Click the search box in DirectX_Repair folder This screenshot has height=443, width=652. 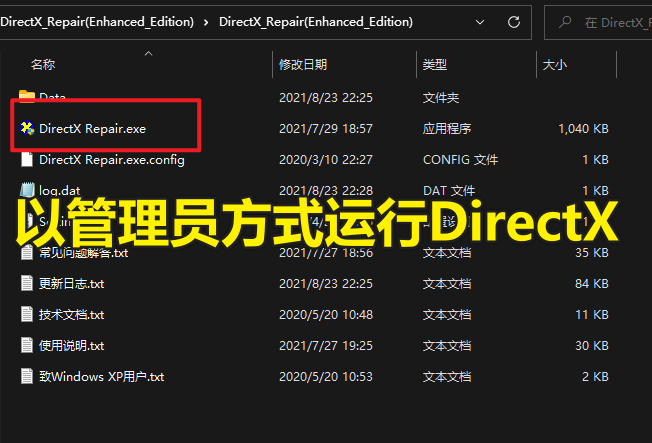pos(598,22)
